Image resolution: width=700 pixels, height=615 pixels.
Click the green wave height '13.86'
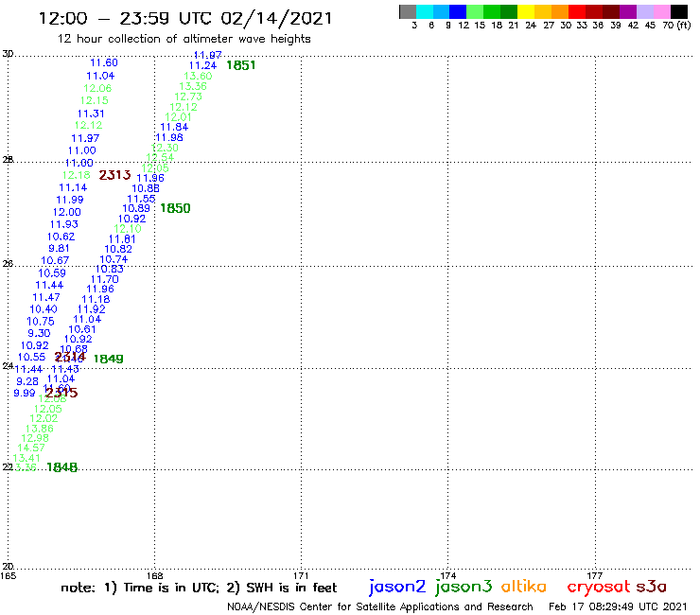[x=40, y=429]
